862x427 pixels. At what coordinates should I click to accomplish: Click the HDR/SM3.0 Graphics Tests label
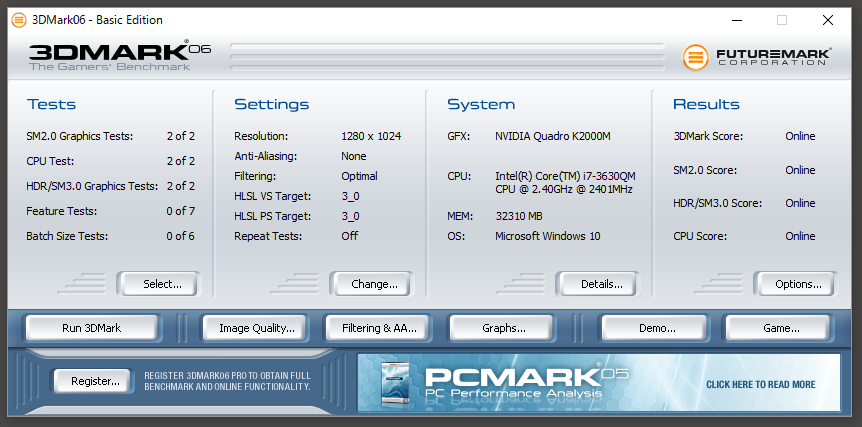[x=92, y=186]
